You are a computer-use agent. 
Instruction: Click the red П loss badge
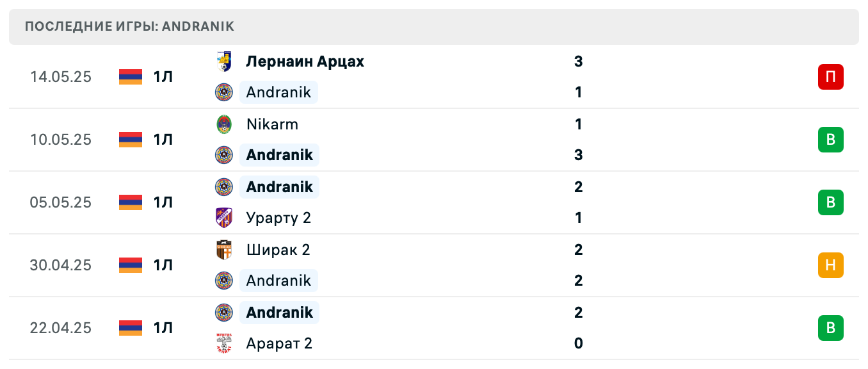tap(830, 77)
